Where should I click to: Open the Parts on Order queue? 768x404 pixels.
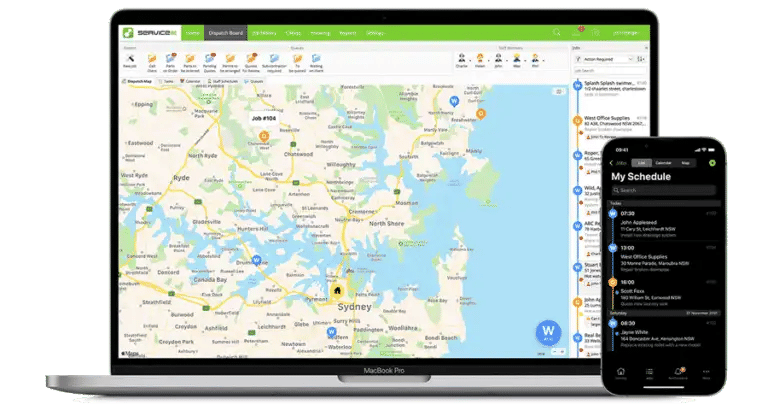(170, 63)
